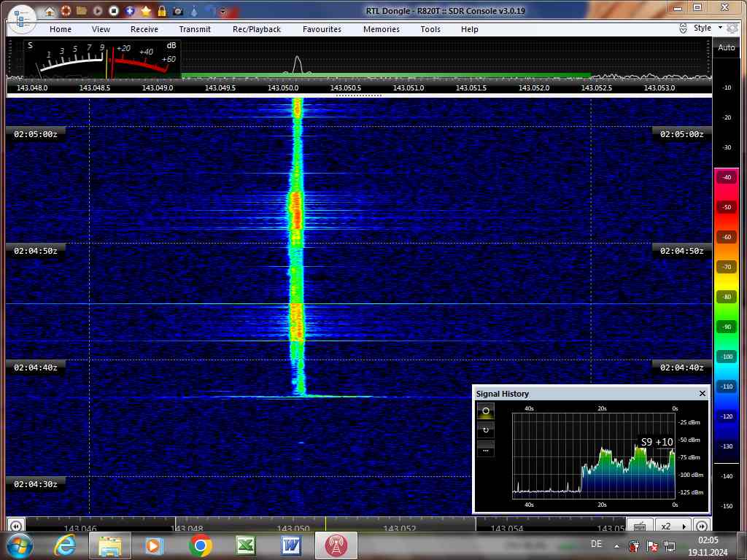Open the View ribbon tab
The width and height of the screenshot is (747, 560).
point(101,29)
